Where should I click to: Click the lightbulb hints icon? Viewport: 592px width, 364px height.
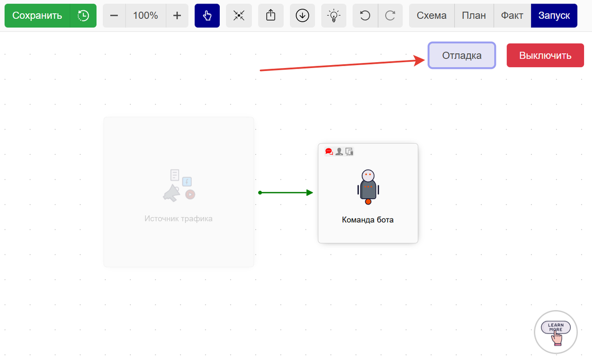coord(334,15)
